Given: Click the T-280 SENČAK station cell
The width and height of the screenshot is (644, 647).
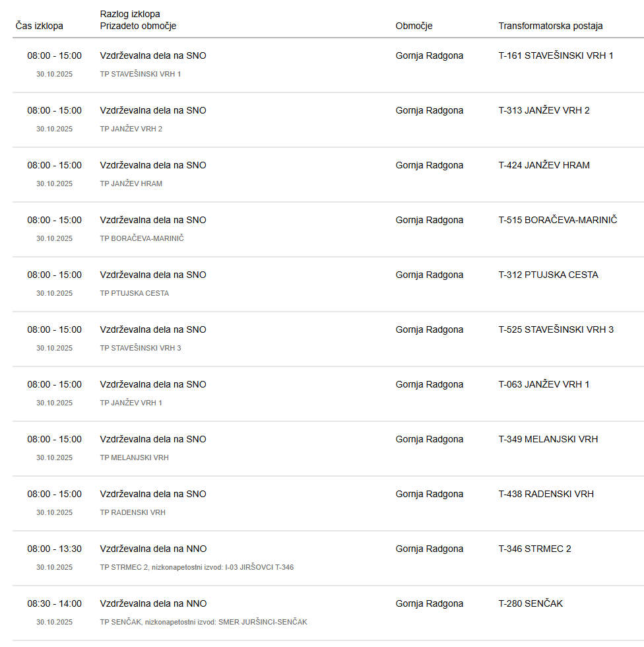Looking at the screenshot, I should click(x=531, y=603).
